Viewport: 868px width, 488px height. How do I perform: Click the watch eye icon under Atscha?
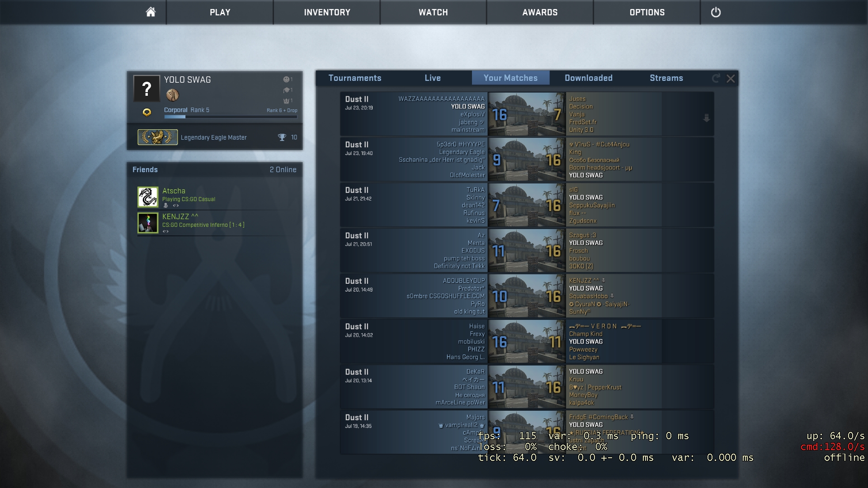tap(176, 206)
